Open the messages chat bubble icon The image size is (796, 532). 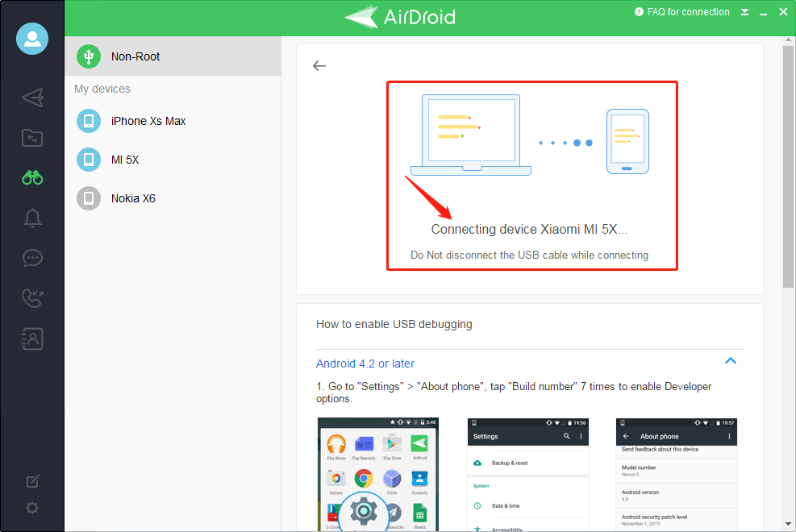coord(32,258)
